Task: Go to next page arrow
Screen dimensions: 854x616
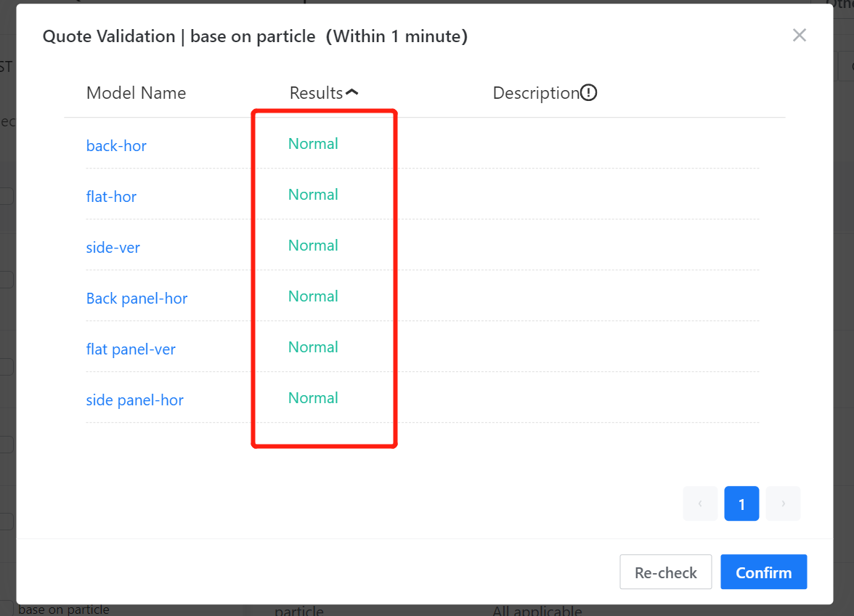Action: (783, 503)
